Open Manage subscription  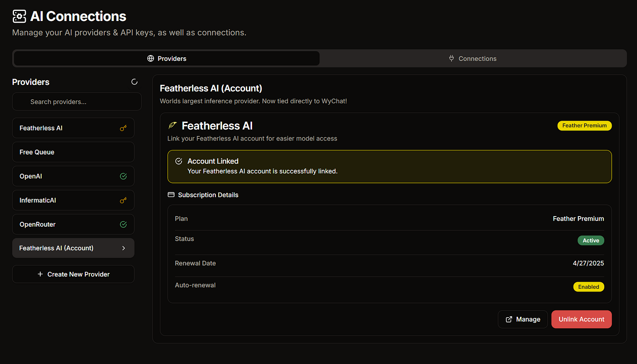click(x=523, y=319)
